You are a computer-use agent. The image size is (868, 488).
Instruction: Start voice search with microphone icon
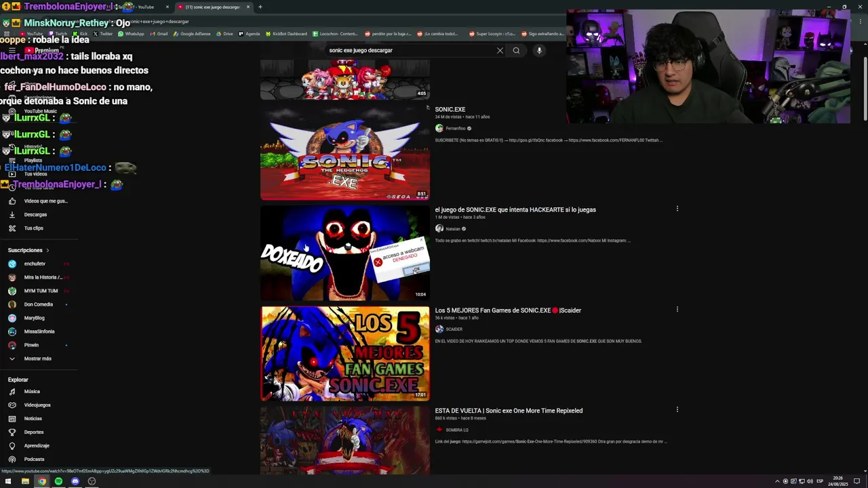[539, 50]
